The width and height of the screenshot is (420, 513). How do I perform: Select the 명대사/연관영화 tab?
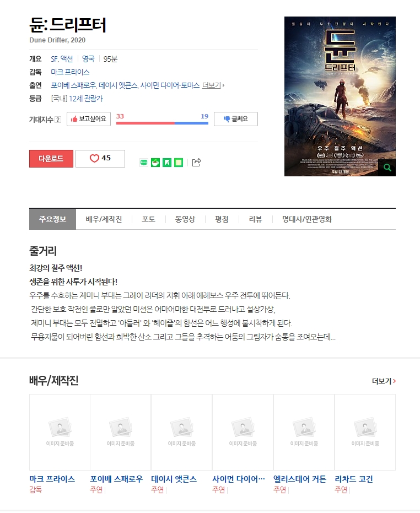point(307,219)
